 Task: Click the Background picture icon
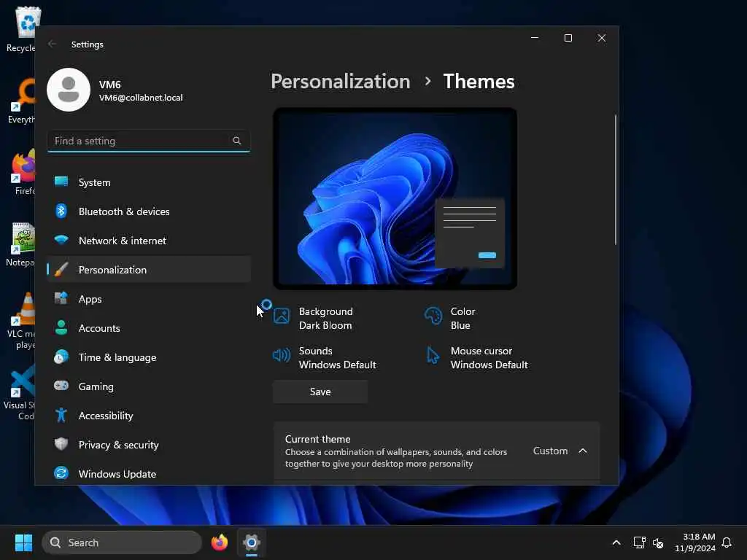282,316
